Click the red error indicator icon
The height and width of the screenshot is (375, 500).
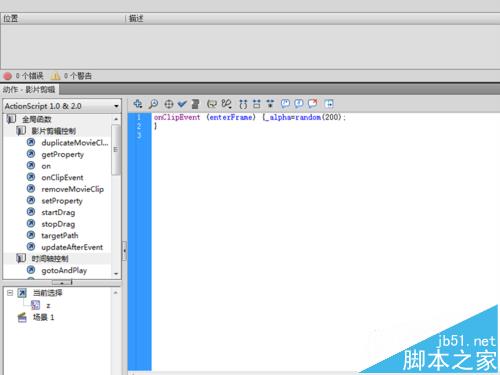(8, 76)
